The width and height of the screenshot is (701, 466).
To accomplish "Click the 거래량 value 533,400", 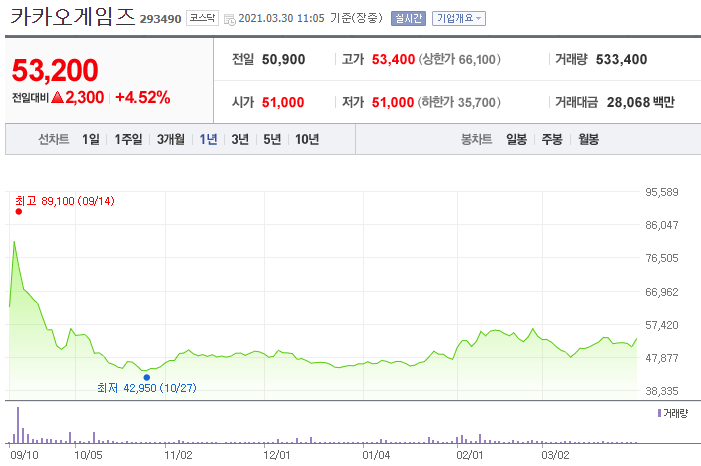I will (x=621, y=59).
